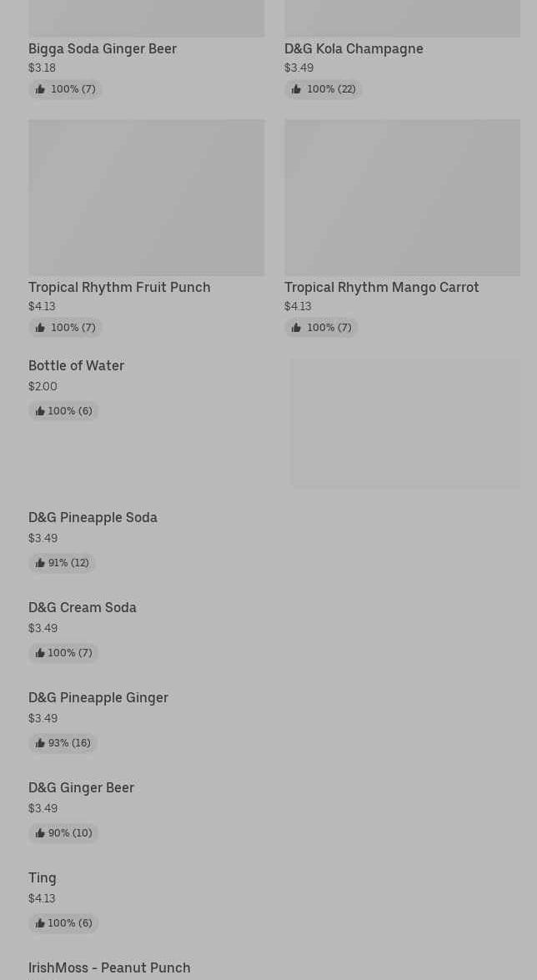The height and width of the screenshot is (980, 537).
Task: Click thumbs-up icon under Bigga Soda Ginger Beer
Action: 40,89
